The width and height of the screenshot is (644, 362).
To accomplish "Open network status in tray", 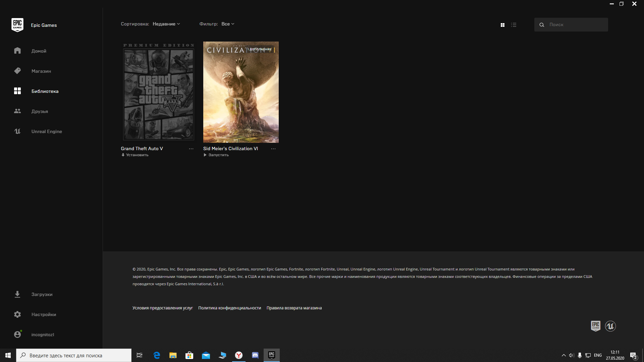I will point(588,355).
